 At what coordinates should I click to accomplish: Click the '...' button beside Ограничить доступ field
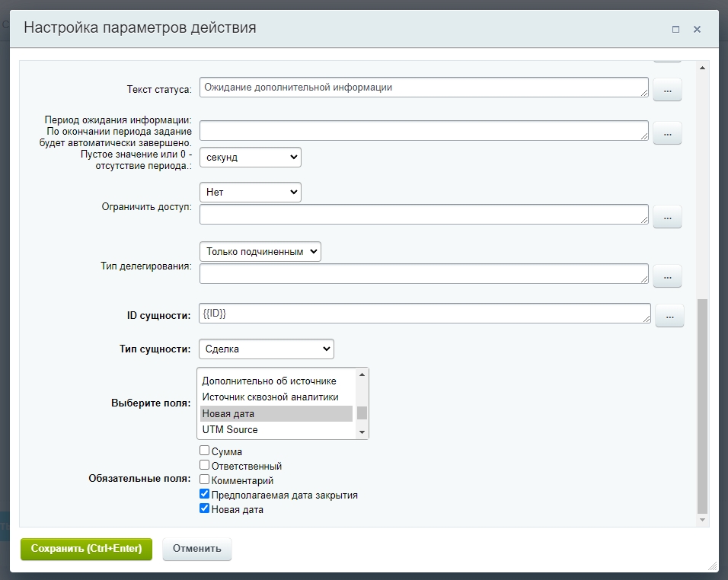pos(667,217)
